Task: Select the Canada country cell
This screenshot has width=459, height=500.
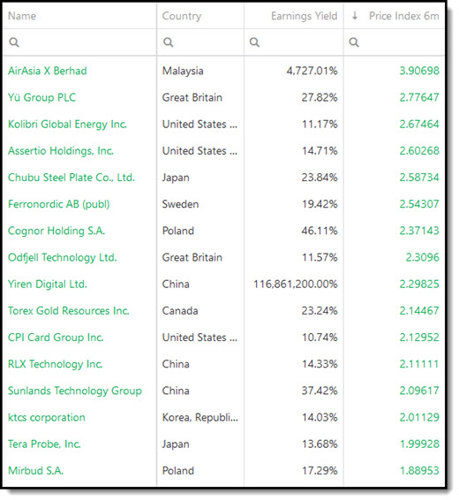Action: pyautogui.click(x=180, y=311)
